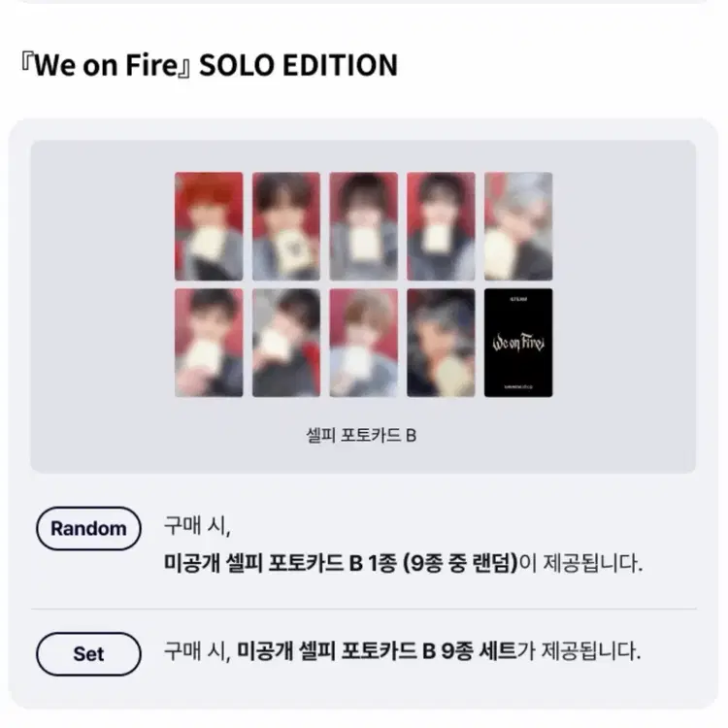Tap the fourth photocard in top row

(441, 226)
